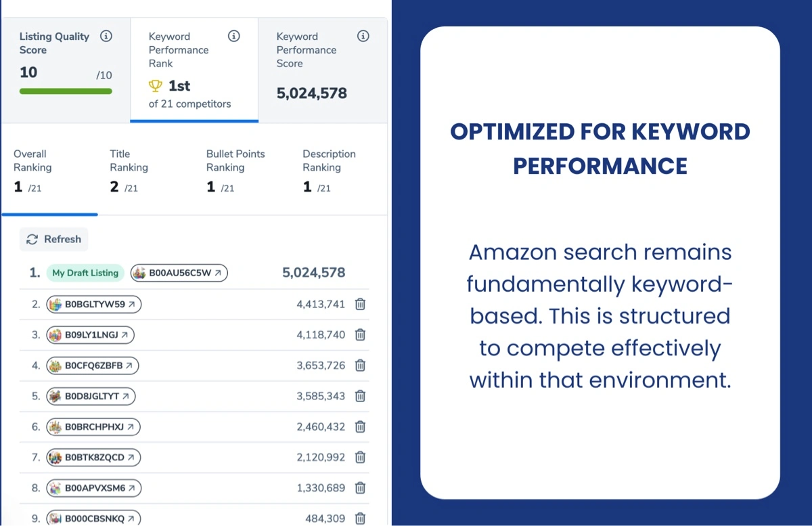Click the Keyword Performance Score info icon
Viewport: 812px width, 526px height.
[363, 37]
